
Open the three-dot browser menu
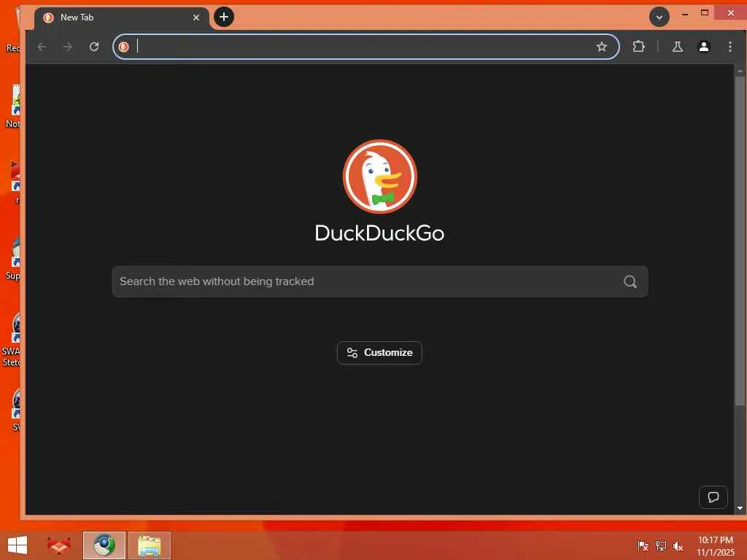click(x=729, y=47)
